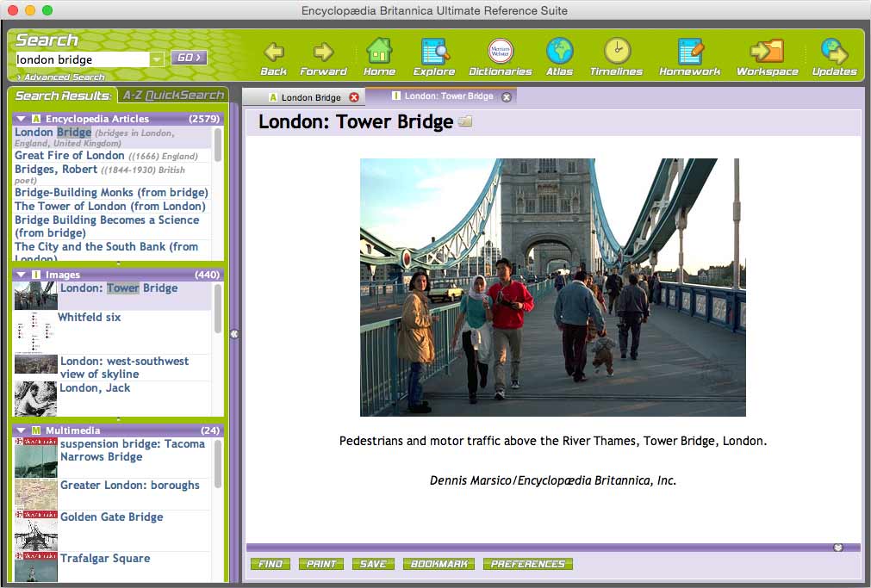
Task: Open Bridge-Building Monks (from bridge) result
Action: point(111,192)
